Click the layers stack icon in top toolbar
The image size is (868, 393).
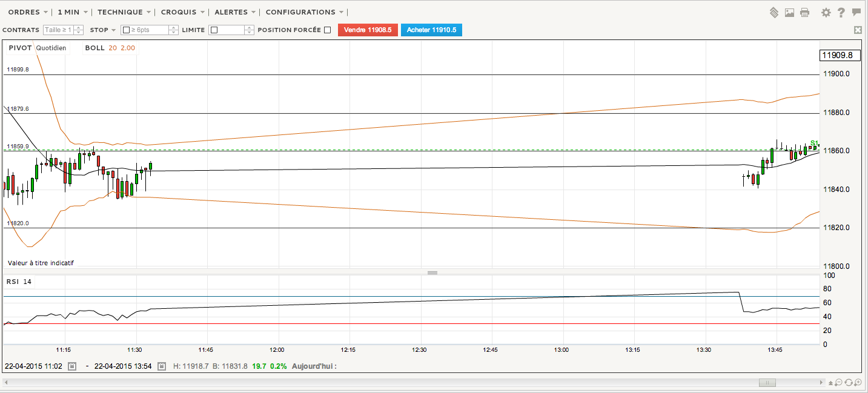tap(774, 12)
